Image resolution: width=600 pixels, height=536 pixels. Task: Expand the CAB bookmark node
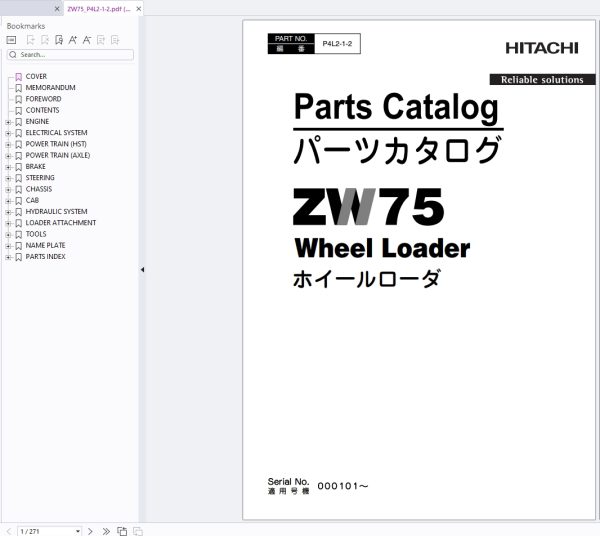(8, 201)
